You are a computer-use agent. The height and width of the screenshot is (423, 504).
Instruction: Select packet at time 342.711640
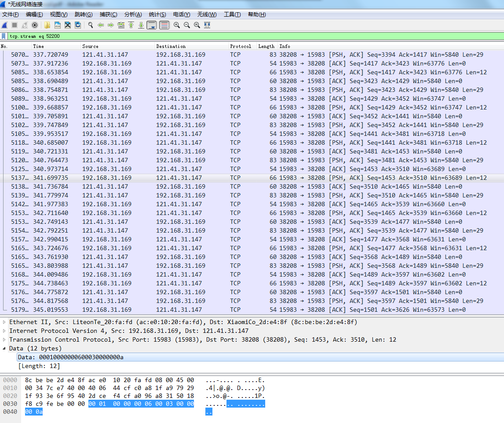tap(252, 213)
